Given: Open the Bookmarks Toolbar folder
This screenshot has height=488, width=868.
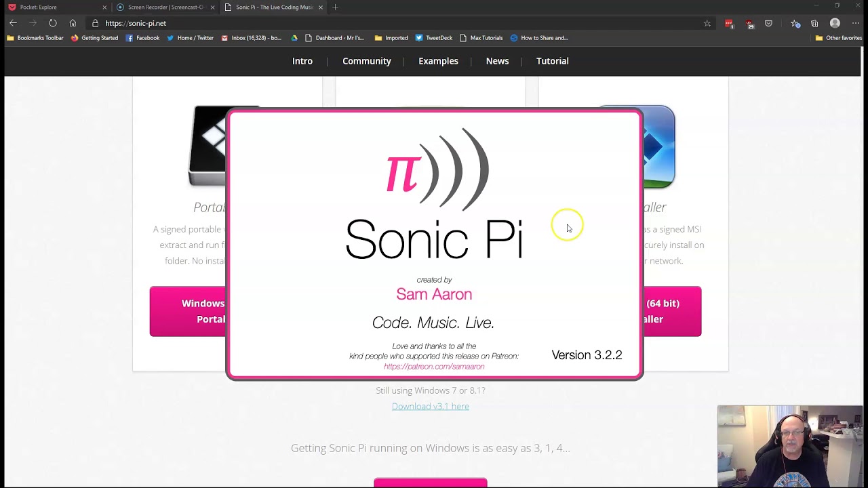Looking at the screenshot, I should pyautogui.click(x=35, y=38).
